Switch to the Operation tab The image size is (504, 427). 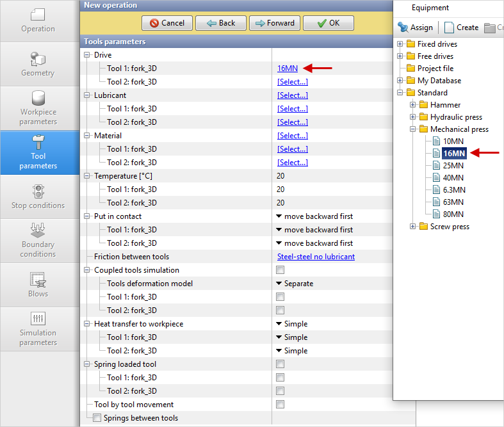click(x=38, y=20)
